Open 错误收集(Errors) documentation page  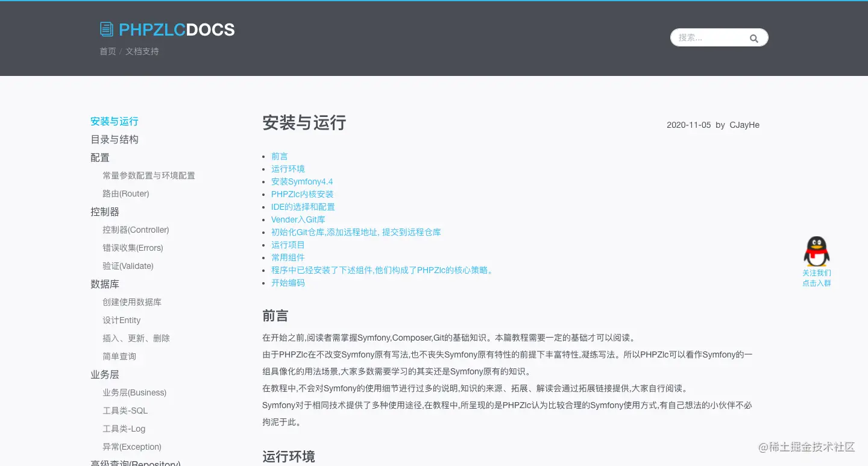[133, 248]
